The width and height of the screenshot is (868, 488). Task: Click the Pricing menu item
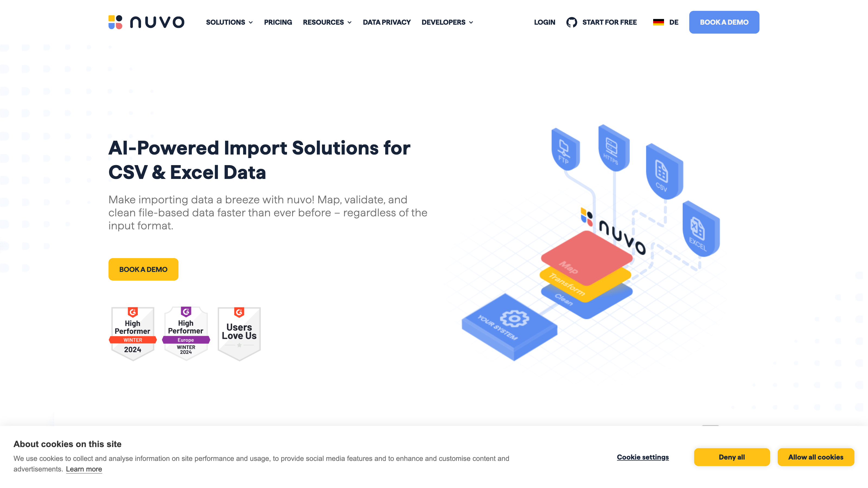click(x=278, y=22)
